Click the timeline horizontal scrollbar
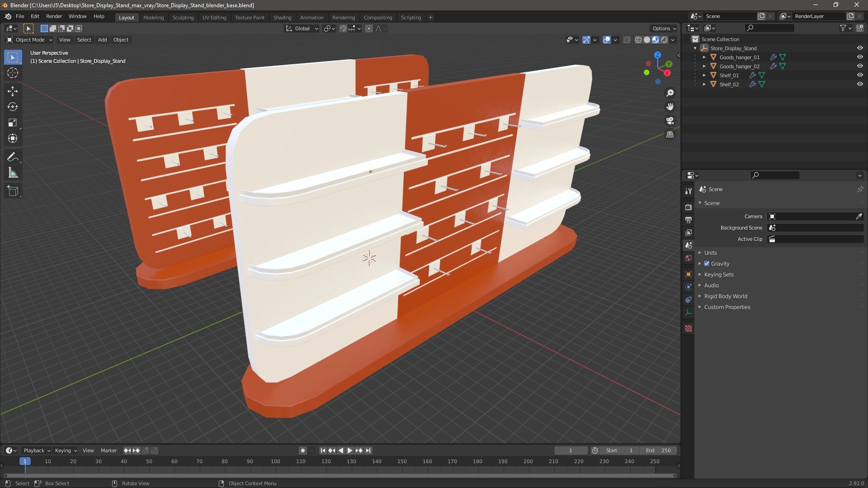This screenshot has height=488, width=868. pyautogui.click(x=340, y=475)
